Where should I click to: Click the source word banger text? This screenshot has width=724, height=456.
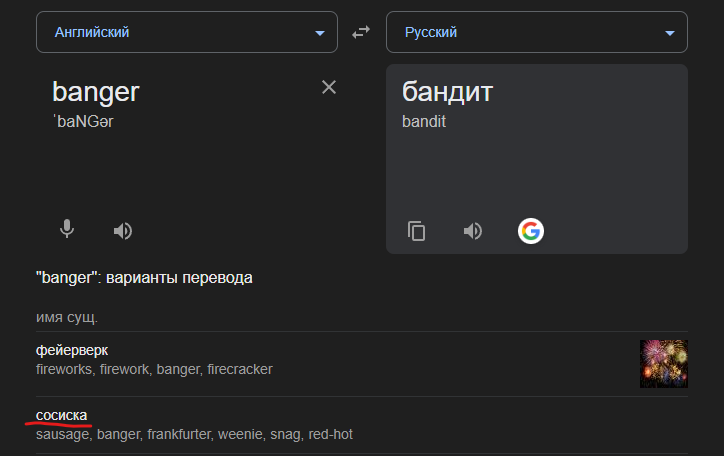point(96,92)
